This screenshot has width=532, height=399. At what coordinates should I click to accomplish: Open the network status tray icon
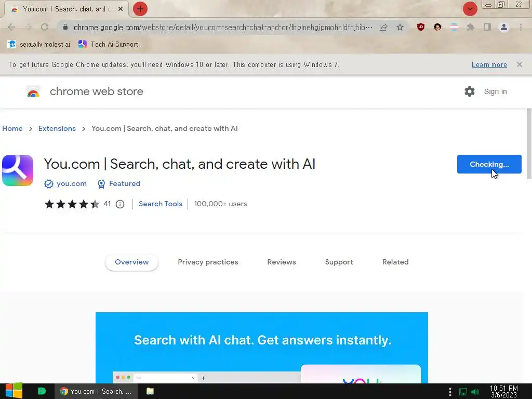(463, 392)
